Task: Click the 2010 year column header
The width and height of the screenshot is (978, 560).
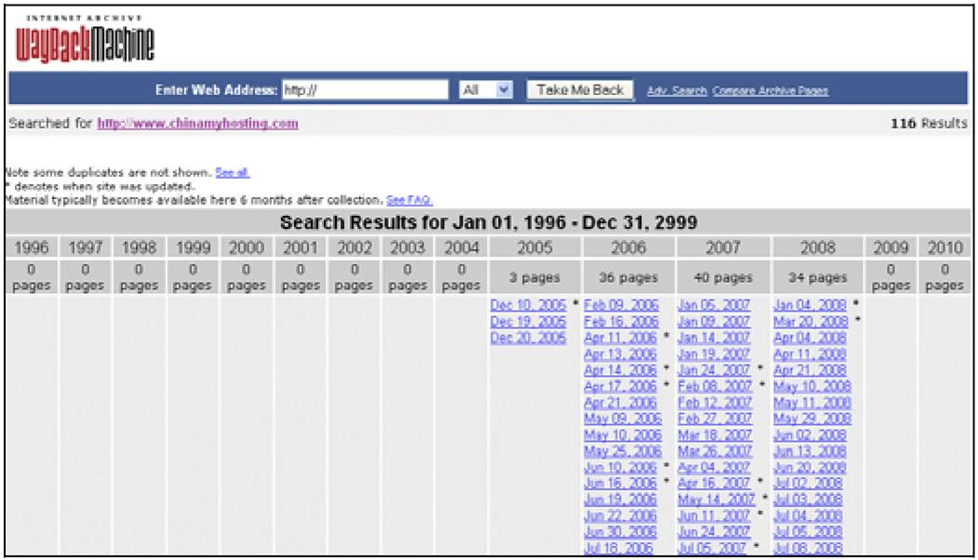Action: (945, 247)
